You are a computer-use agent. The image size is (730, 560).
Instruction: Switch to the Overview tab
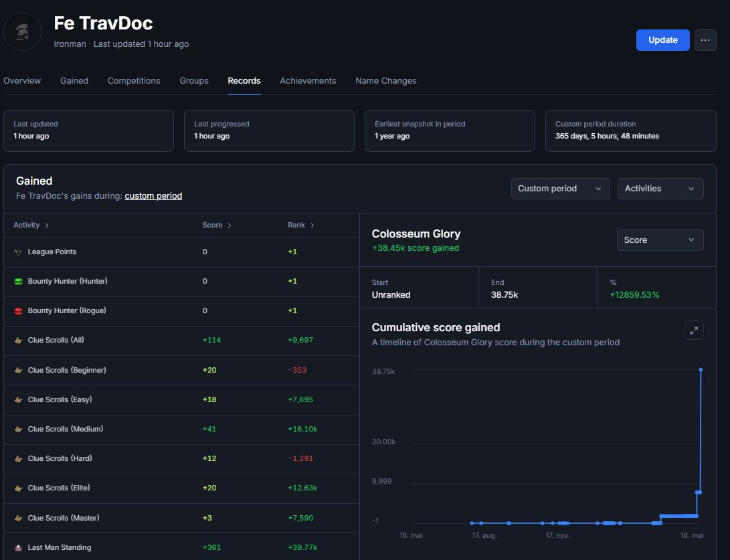tap(22, 80)
